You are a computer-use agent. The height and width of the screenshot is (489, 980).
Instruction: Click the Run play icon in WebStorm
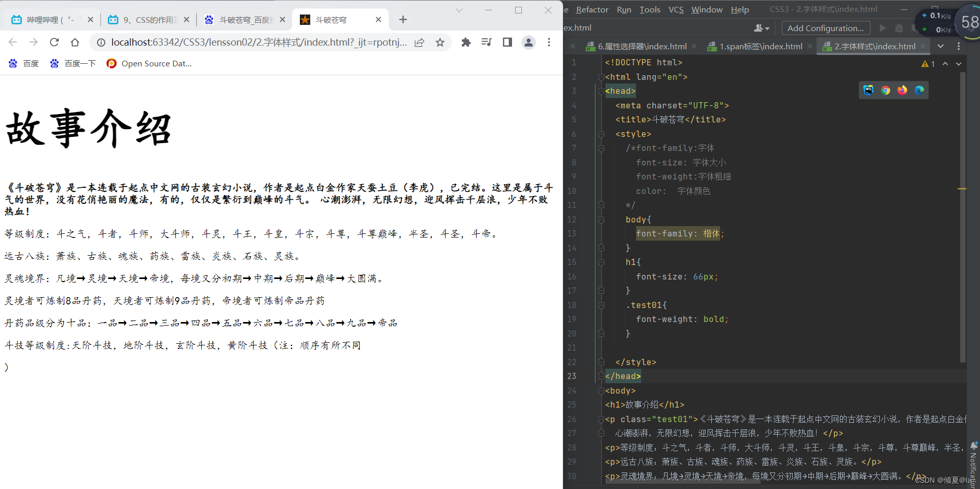click(x=882, y=28)
